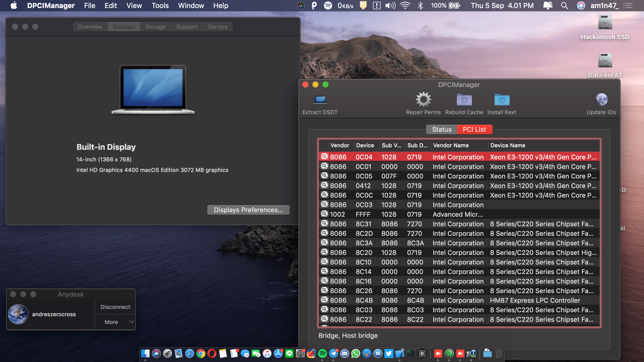Click the andreszerocross avatar in Anydesk

tap(18, 314)
